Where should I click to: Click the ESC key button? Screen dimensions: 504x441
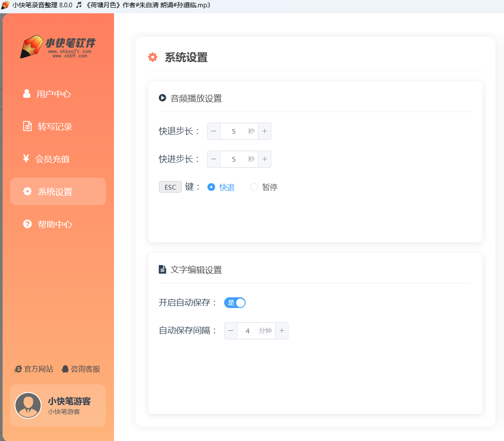pos(170,187)
